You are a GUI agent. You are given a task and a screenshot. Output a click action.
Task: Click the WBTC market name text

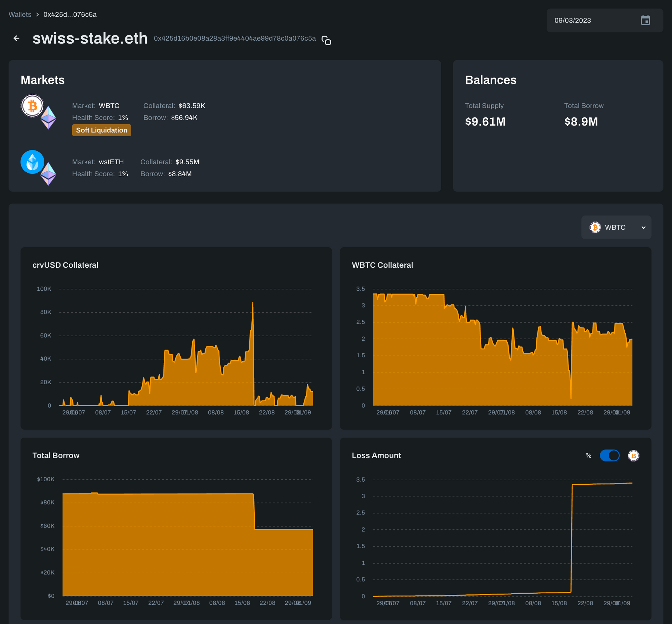pos(109,106)
